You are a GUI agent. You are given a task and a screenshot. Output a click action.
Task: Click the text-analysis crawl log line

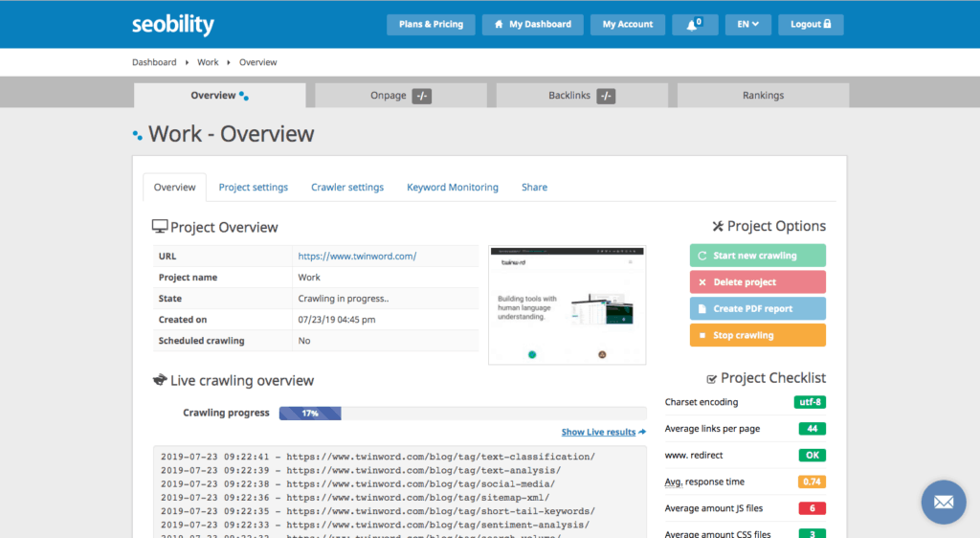[361, 470]
